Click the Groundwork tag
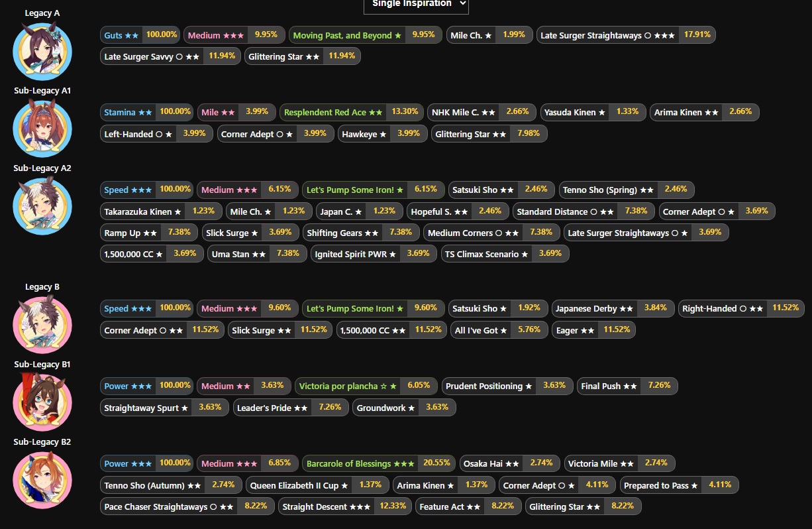The image size is (812, 529). (x=404, y=407)
